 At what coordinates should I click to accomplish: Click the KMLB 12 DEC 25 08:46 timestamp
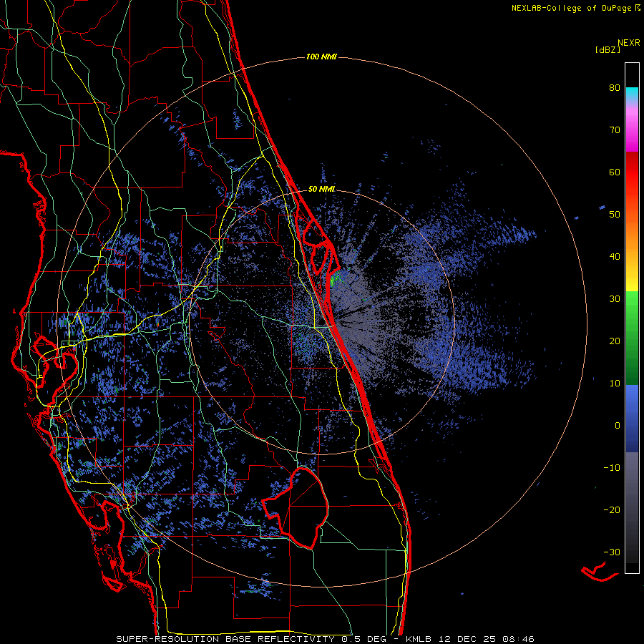click(x=470, y=639)
